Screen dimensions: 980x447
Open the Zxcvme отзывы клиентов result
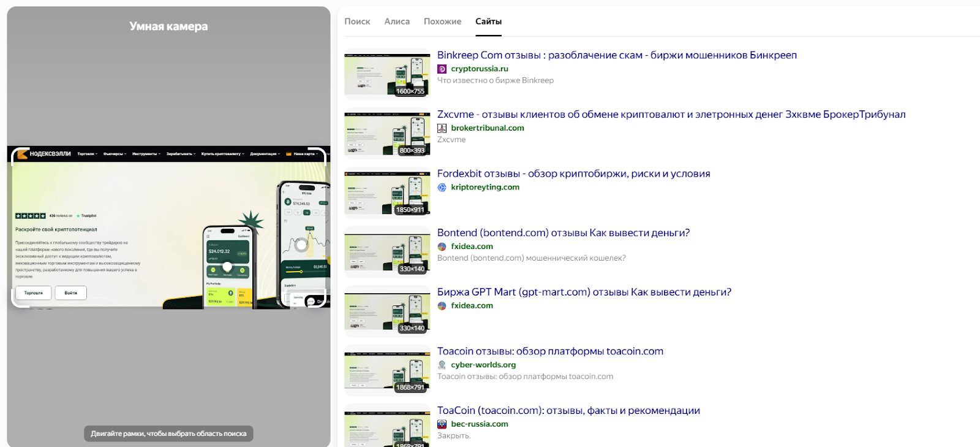click(671, 115)
